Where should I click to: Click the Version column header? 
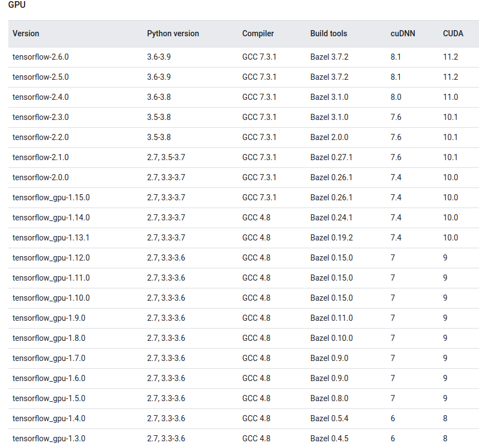(x=26, y=33)
